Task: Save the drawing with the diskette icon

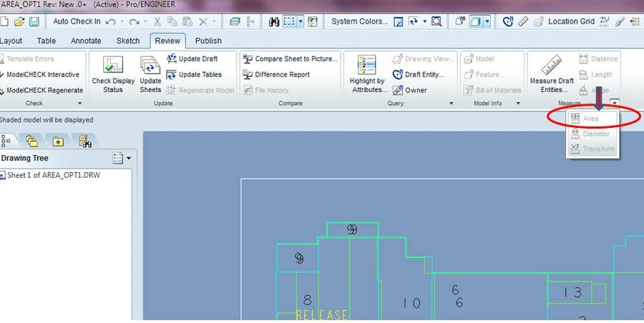Action: click(x=34, y=21)
